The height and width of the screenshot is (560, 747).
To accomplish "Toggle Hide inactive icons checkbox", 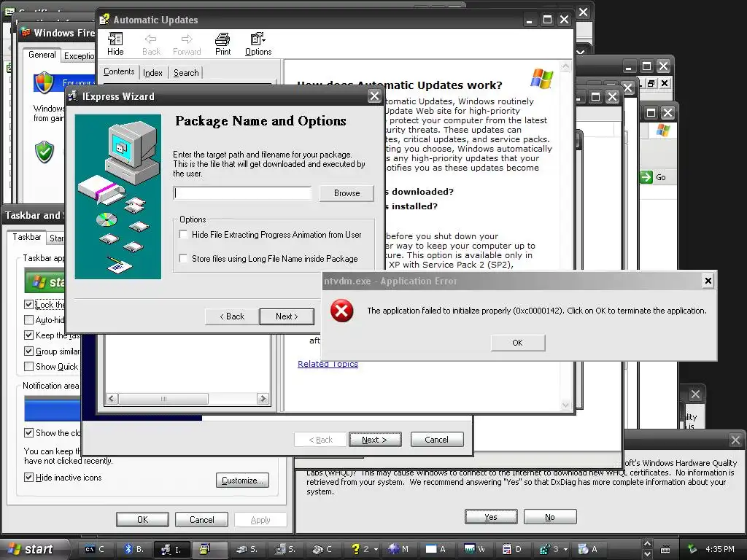I will pos(28,477).
